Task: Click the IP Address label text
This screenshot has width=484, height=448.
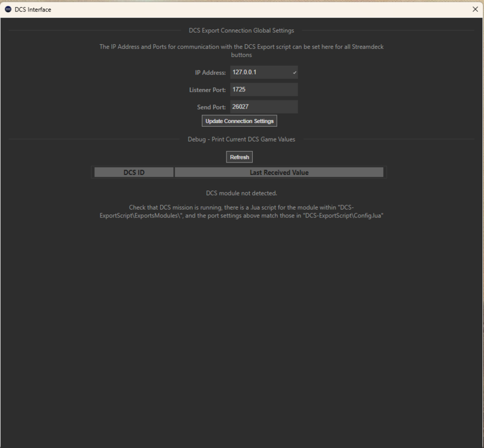Action: [x=210, y=73]
